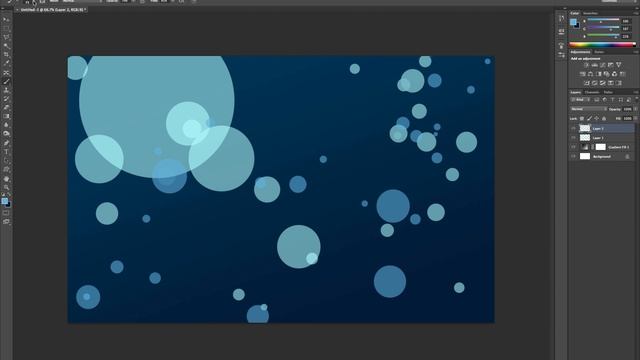Open the layer filter Kind dropdown
Screen dimensions: 640x360
pos(580,100)
